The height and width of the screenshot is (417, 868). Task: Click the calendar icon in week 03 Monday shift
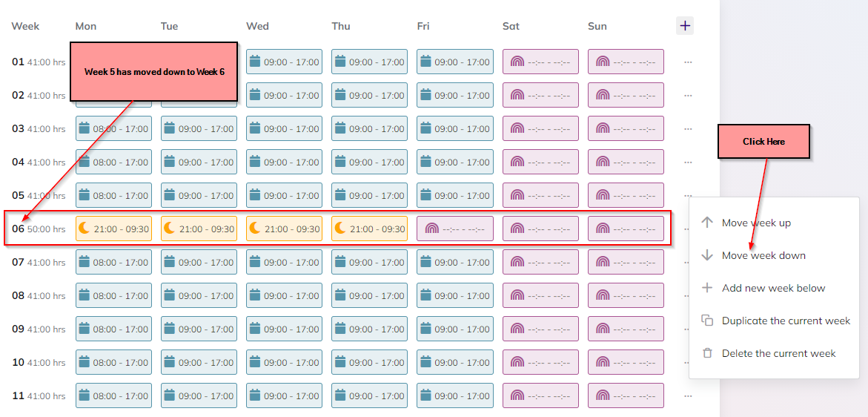85,128
